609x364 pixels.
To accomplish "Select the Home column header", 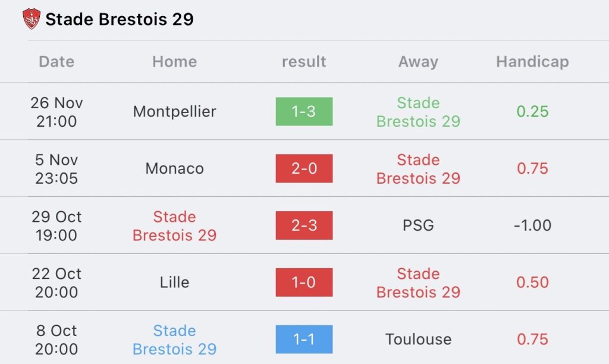I will click(174, 61).
